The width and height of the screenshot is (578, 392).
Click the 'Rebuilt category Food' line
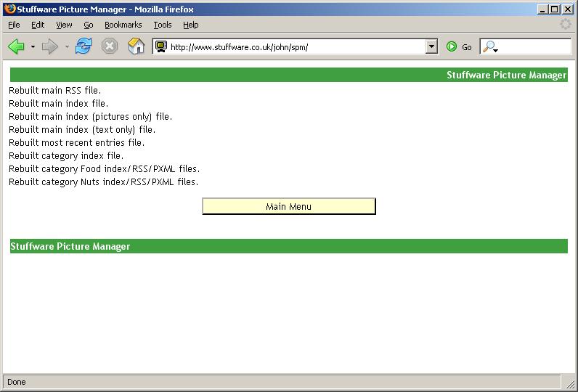[x=104, y=168]
